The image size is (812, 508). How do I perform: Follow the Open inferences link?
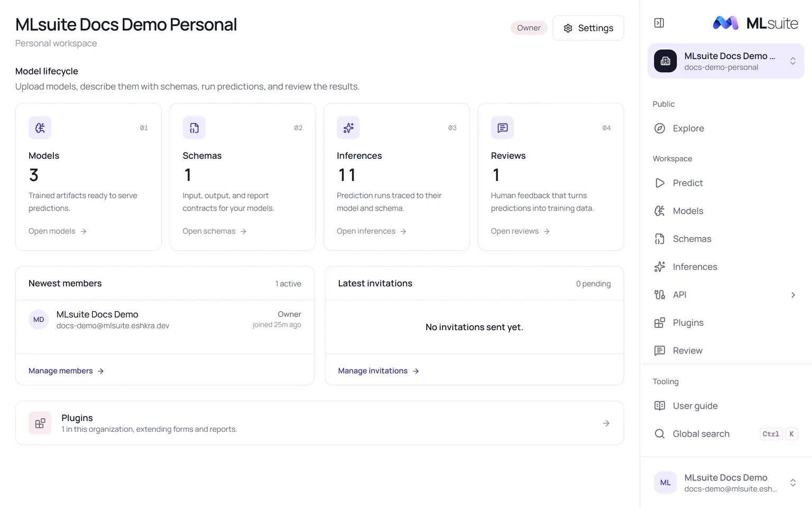point(372,231)
